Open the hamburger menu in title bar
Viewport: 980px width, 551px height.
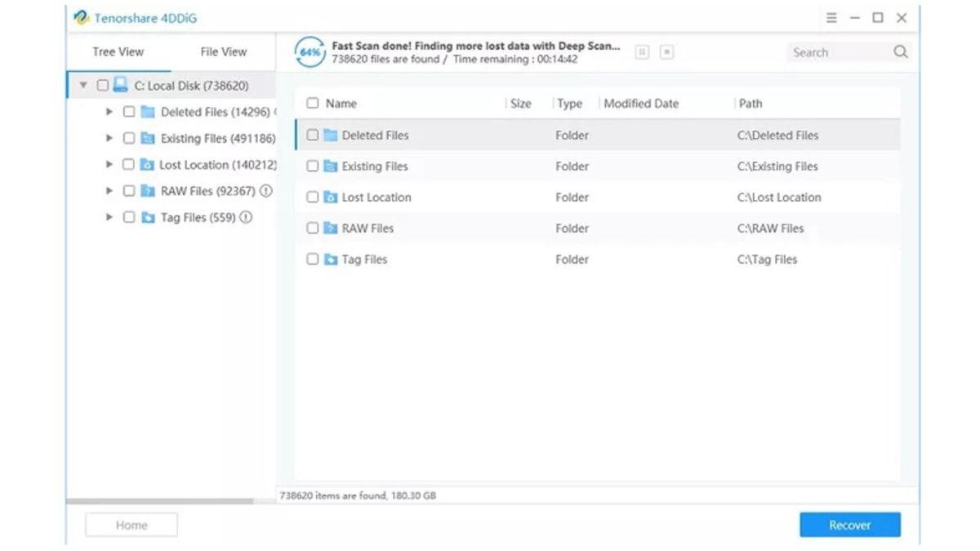pyautogui.click(x=831, y=18)
